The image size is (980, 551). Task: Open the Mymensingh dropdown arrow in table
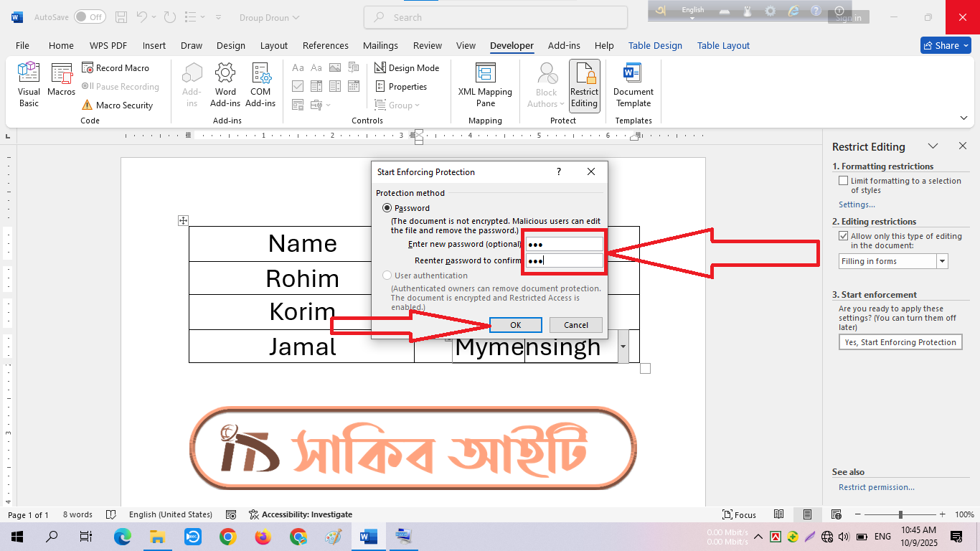(x=623, y=347)
